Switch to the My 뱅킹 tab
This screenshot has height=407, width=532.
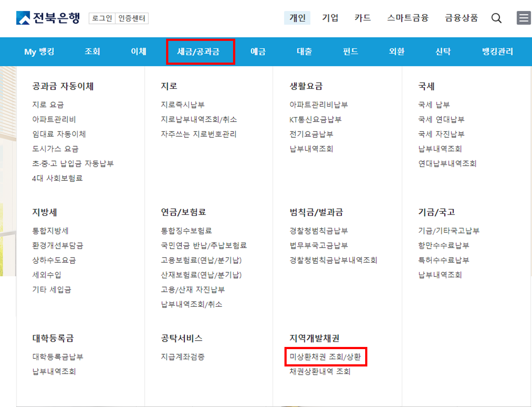(x=39, y=51)
